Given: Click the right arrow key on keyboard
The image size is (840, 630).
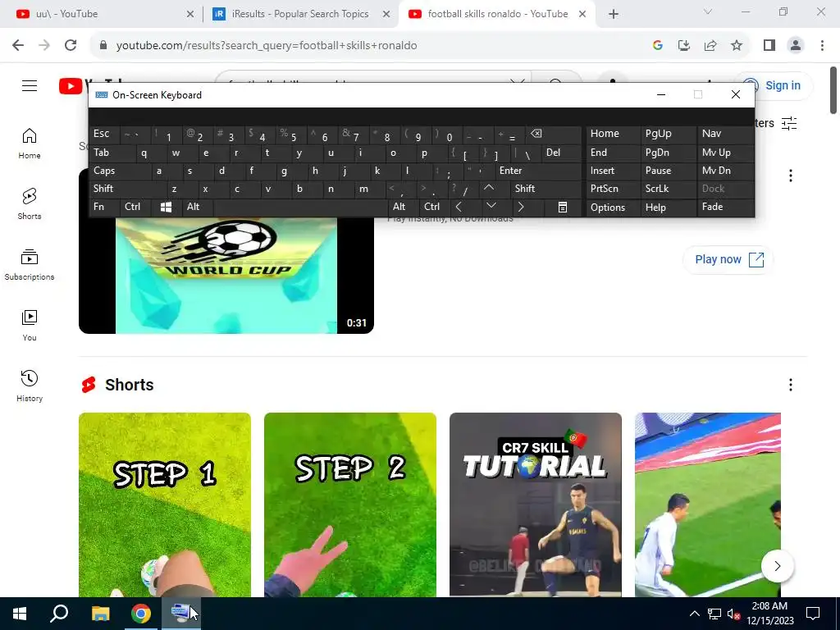Looking at the screenshot, I should [x=521, y=207].
